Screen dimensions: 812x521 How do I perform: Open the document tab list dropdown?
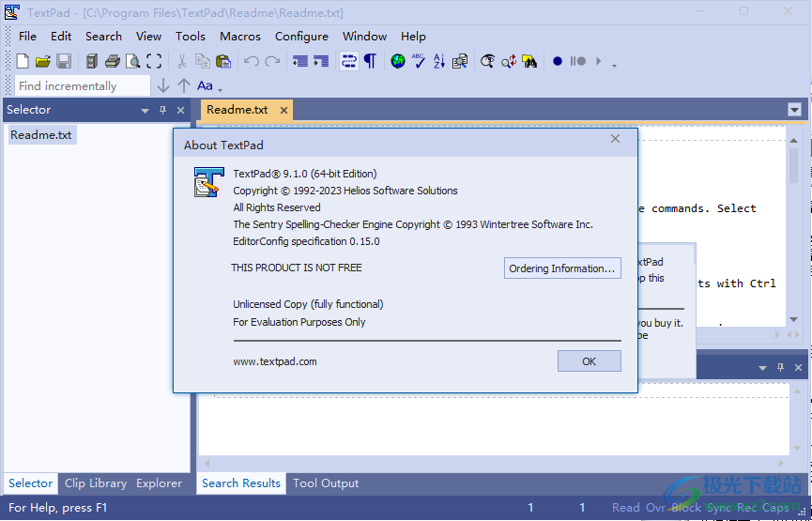point(794,110)
